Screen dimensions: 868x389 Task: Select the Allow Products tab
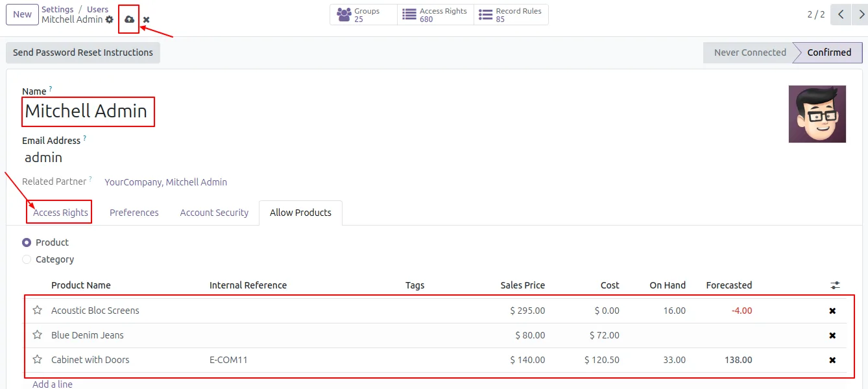(300, 213)
